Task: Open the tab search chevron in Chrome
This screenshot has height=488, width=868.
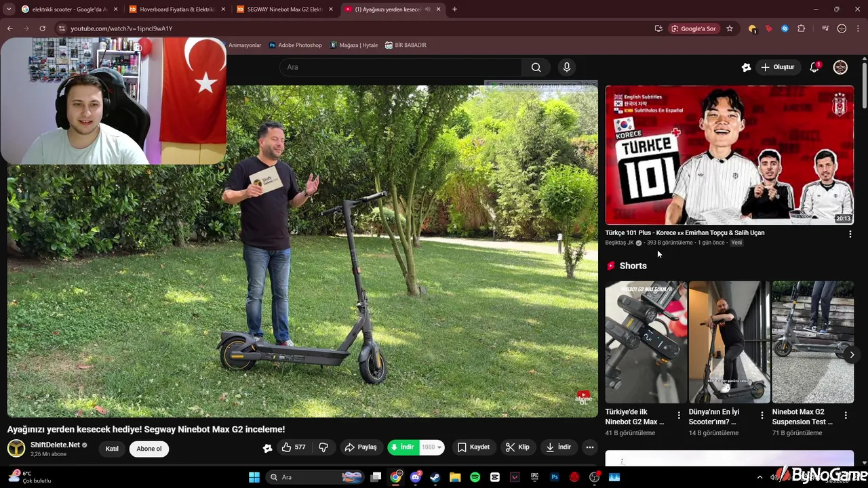Action: point(9,9)
